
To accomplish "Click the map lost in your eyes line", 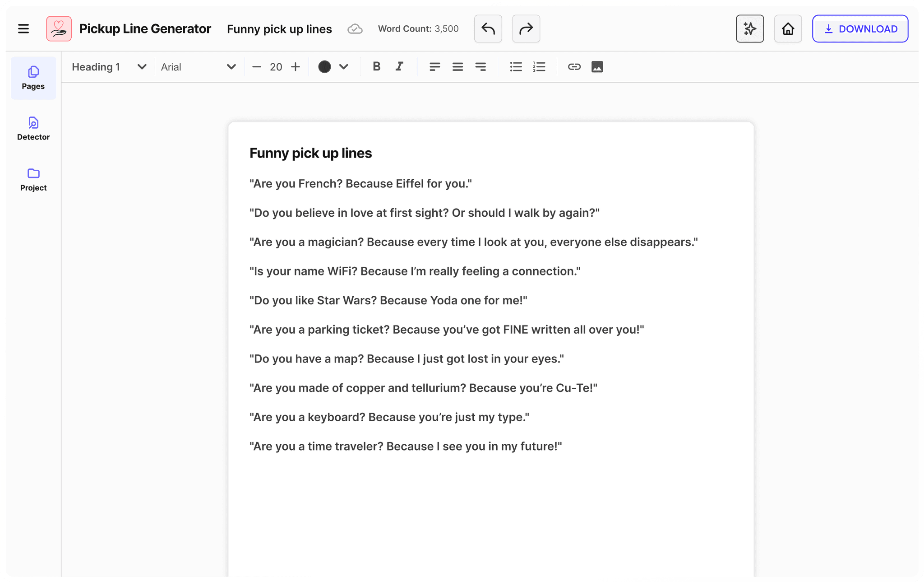I will point(407,359).
